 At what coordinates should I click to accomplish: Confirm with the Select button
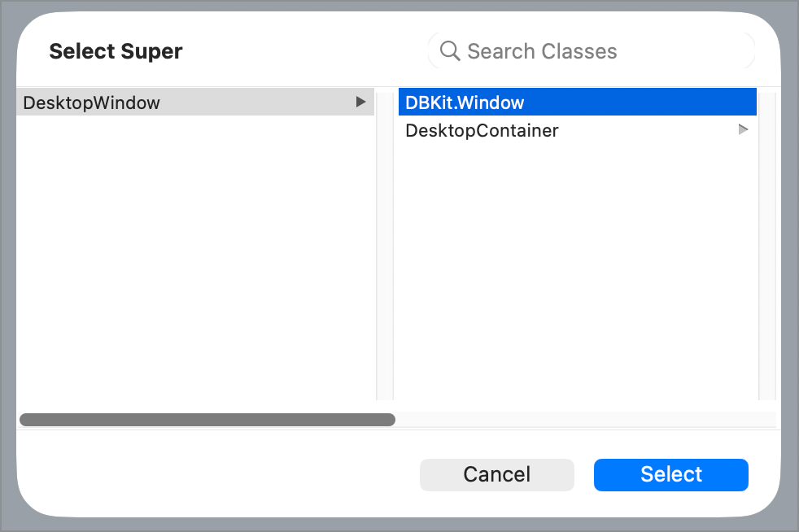pyautogui.click(x=671, y=474)
